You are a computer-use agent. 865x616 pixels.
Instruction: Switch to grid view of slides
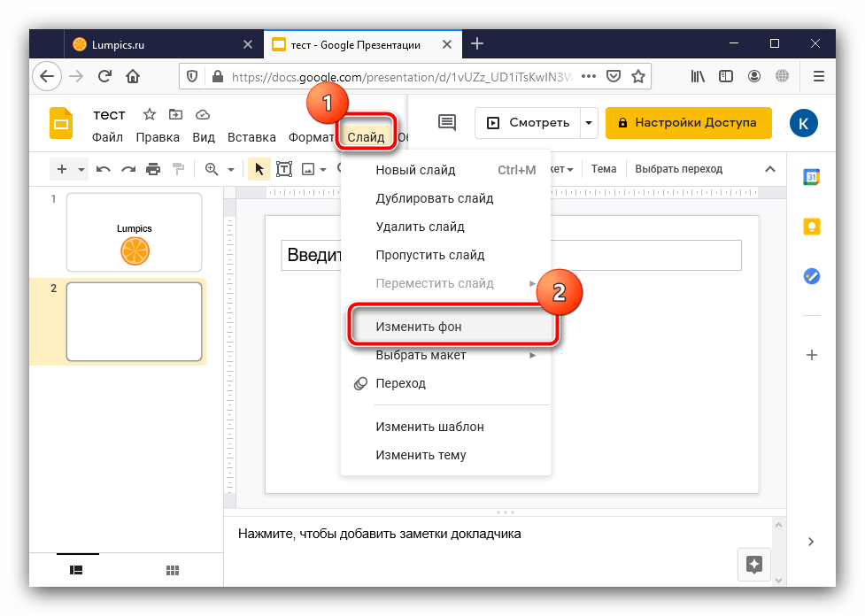click(173, 570)
